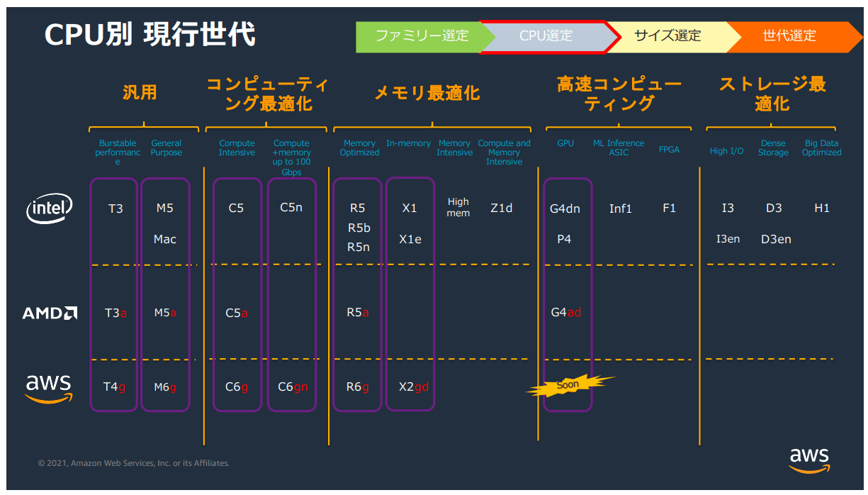The image size is (868, 495).
Task: Click the メモリ最適化 heading
Action: pyautogui.click(x=427, y=93)
